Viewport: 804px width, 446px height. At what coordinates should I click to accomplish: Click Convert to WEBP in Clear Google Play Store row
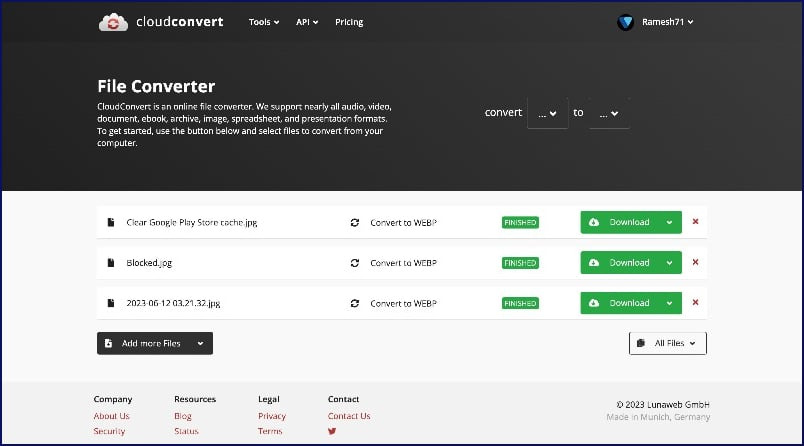[404, 222]
